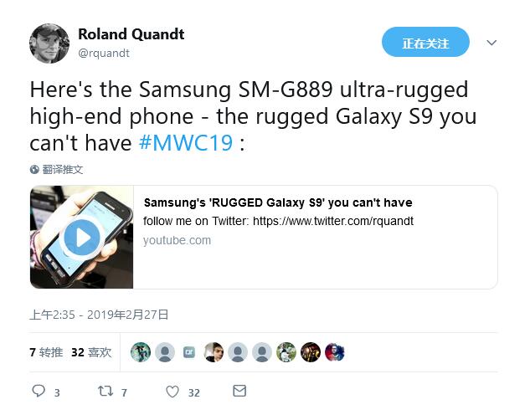The width and height of the screenshot is (530, 420).
Task: Click the globe translate icon
Action: (34, 170)
